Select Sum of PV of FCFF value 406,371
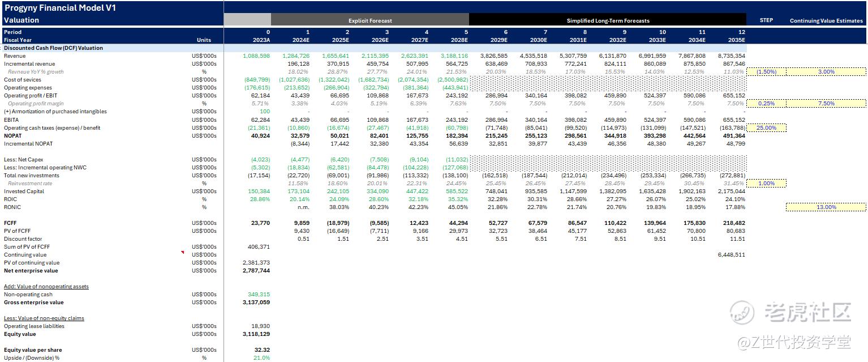This screenshot has width=868, height=362. pyautogui.click(x=259, y=247)
